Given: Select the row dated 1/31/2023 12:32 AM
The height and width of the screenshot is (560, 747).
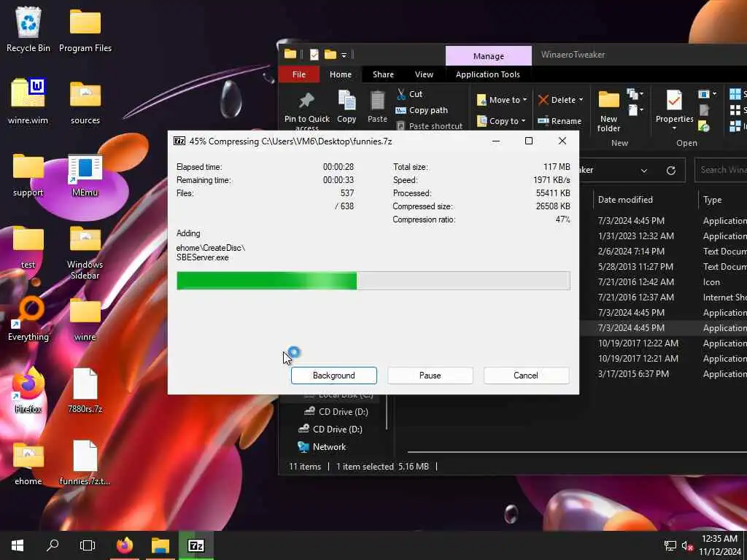Looking at the screenshot, I should click(663, 236).
